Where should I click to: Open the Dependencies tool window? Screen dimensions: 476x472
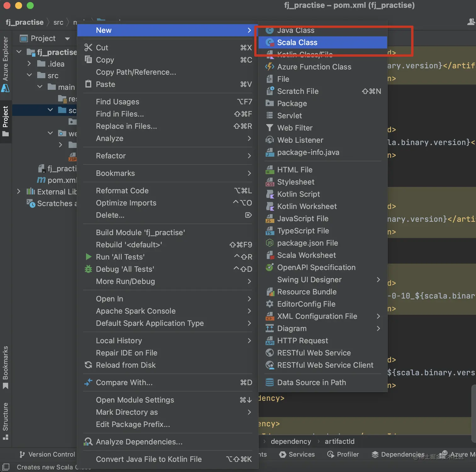pos(398,454)
